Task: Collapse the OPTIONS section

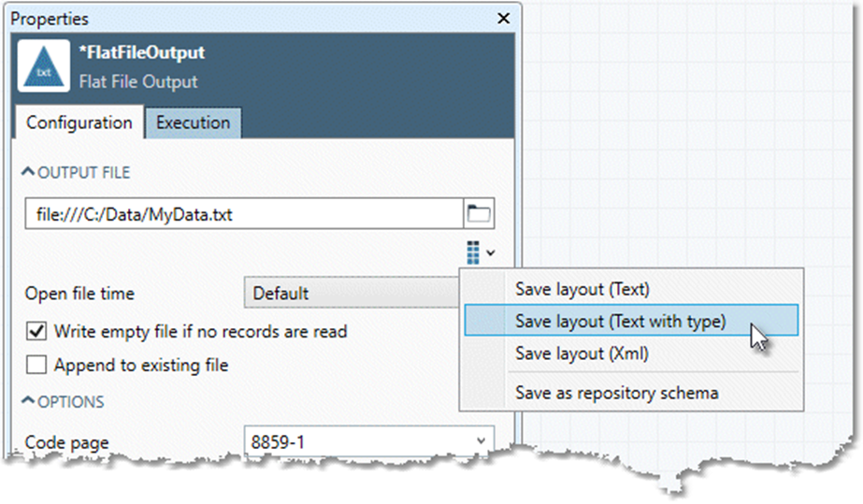Action: [x=28, y=402]
